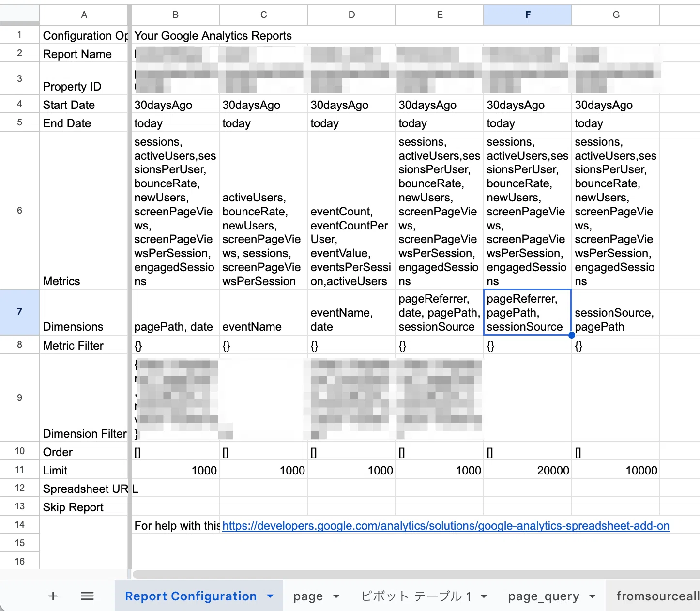Click the Limit cell showing 10000
The width and height of the screenshot is (700, 611).
pos(616,470)
